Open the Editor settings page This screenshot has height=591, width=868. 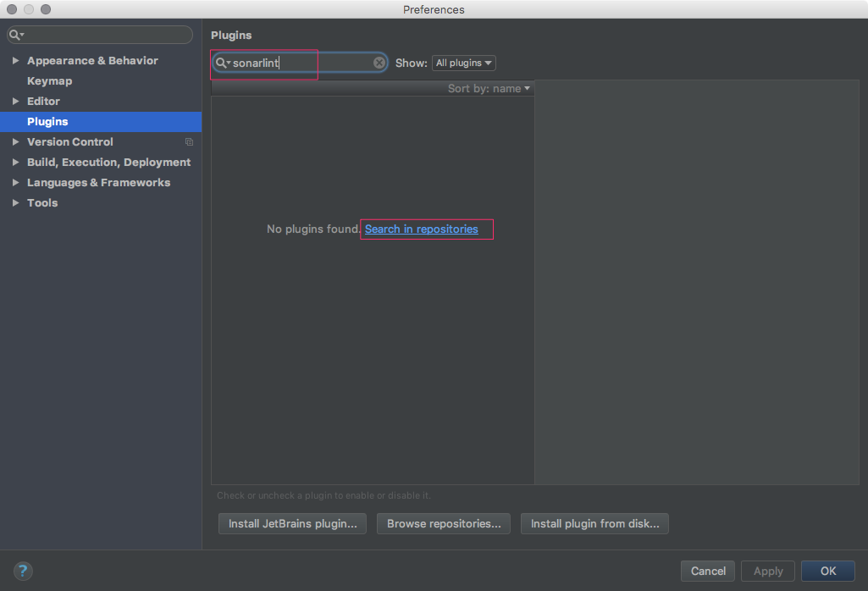tap(43, 102)
